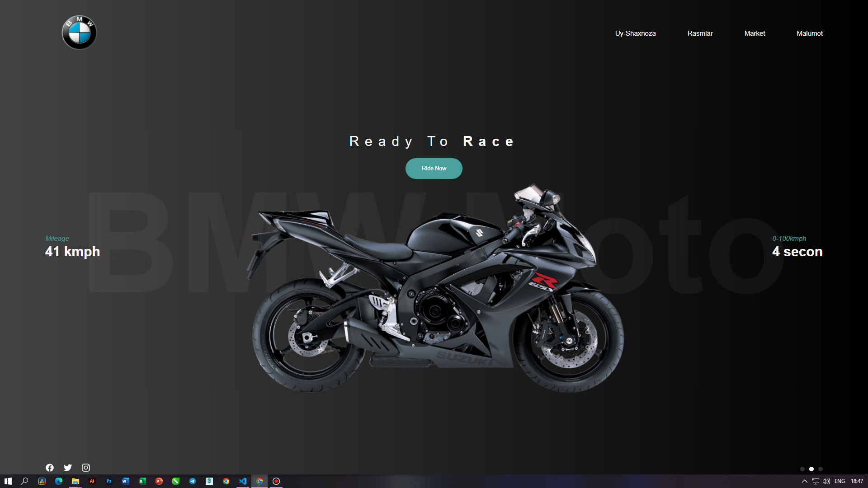Click the BMW logo
The width and height of the screenshot is (868, 488).
click(x=79, y=33)
